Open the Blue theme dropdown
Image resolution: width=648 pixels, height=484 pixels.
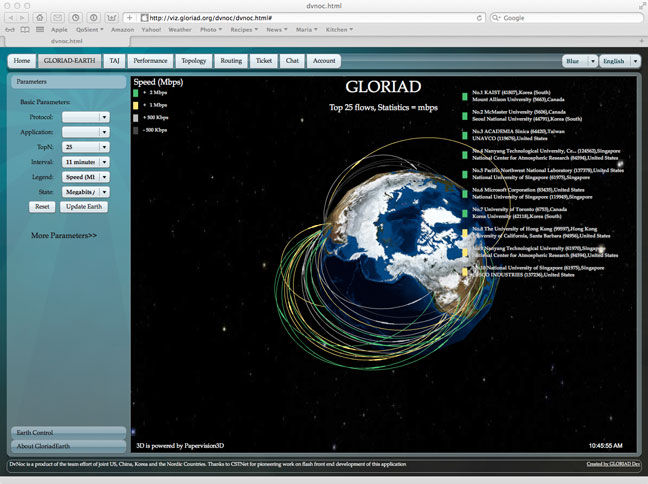[580, 61]
